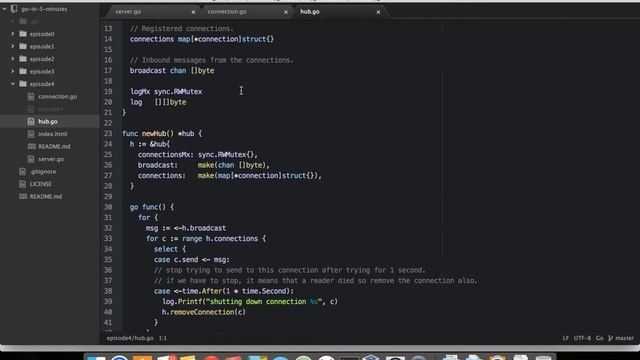Image resolution: width=640 pixels, height=360 pixels.
Task: Switch to the server.go tab
Action: point(151,12)
